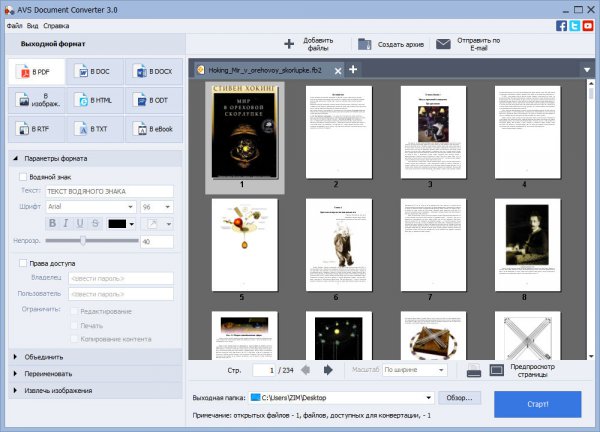Click the add files plus icon

tap(289, 44)
